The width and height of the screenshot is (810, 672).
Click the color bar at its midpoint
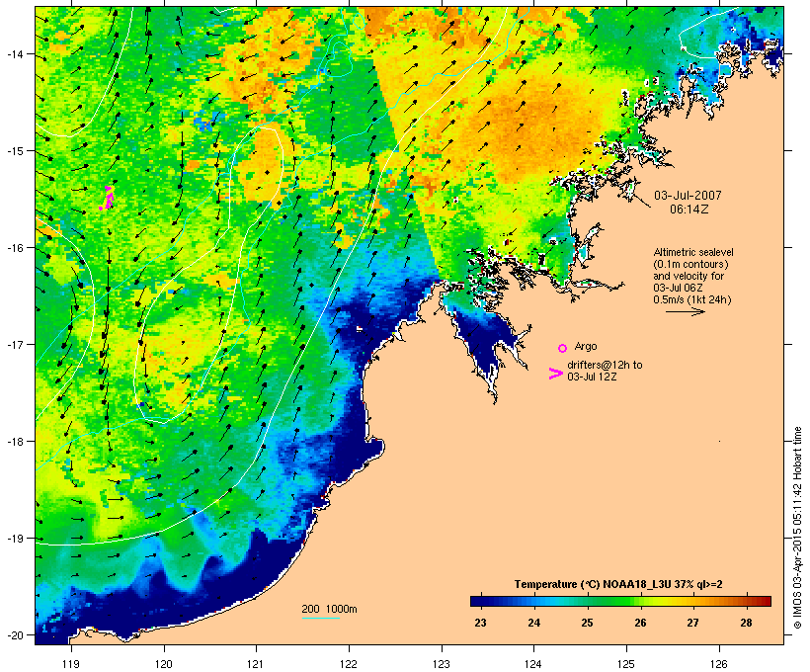click(x=620, y=601)
